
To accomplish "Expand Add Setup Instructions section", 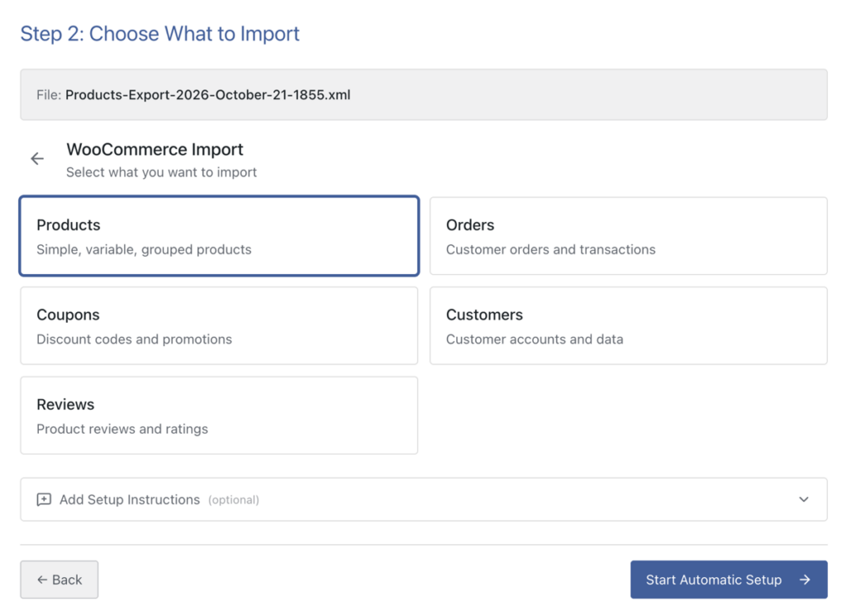I will coord(424,500).
